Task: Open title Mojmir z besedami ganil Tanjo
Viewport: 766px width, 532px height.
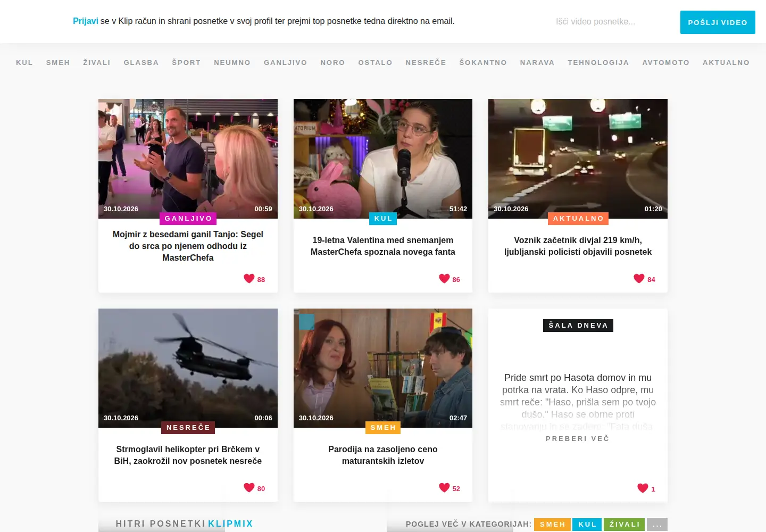Action: pyautogui.click(x=188, y=246)
